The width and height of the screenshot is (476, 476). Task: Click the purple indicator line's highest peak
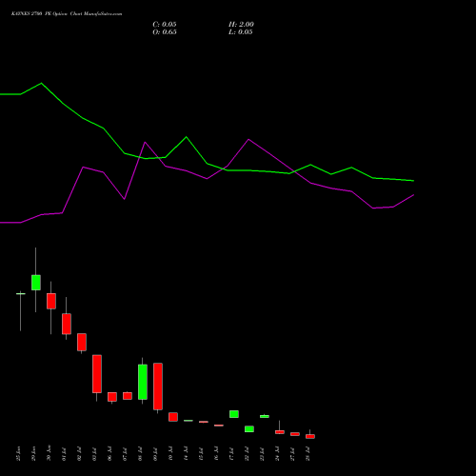(x=248, y=139)
